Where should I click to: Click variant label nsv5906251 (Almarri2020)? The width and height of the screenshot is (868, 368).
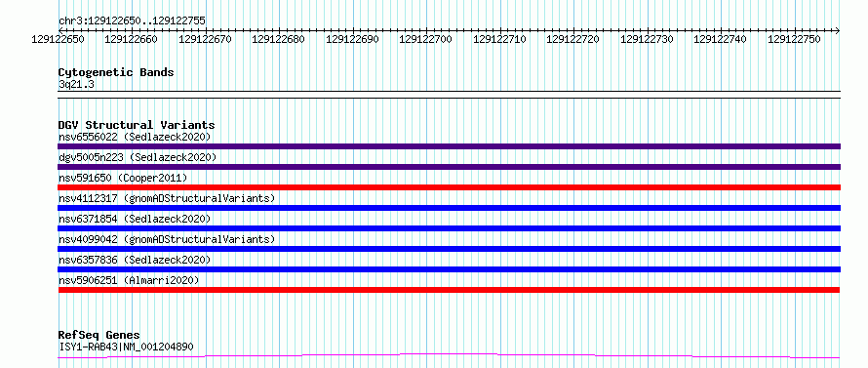pos(129,280)
